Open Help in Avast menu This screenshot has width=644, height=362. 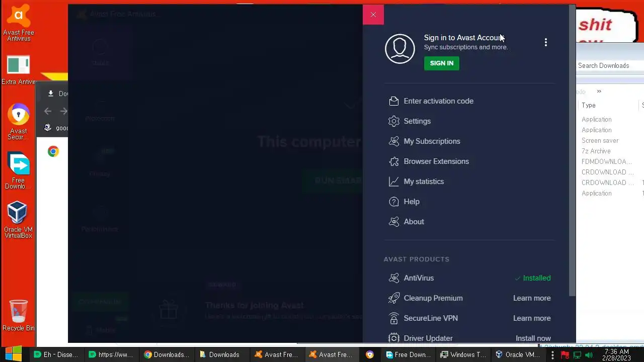(x=412, y=202)
